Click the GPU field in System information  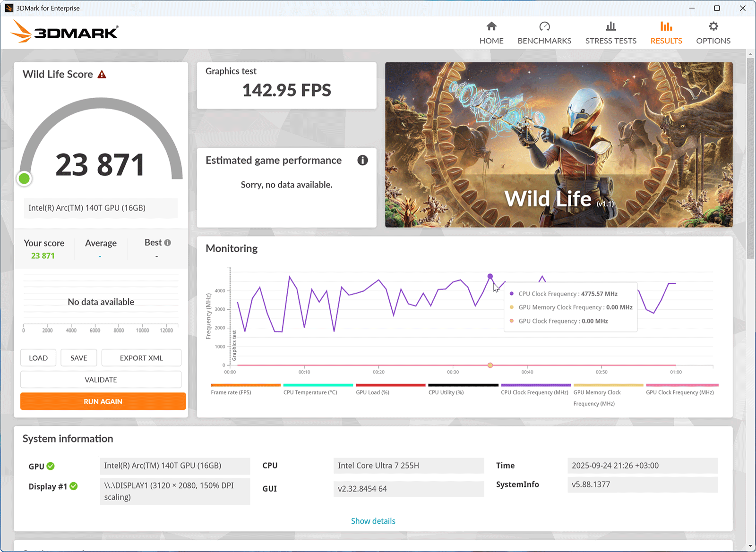point(175,466)
